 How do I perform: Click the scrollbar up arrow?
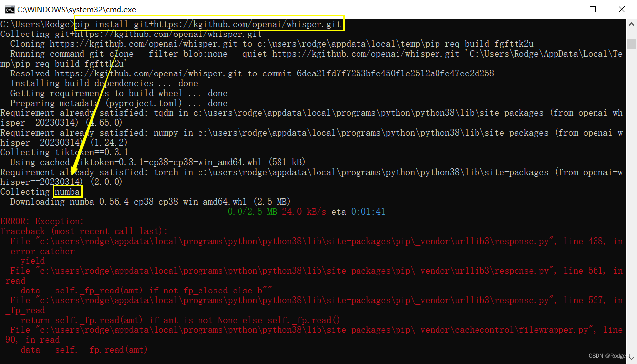point(632,24)
